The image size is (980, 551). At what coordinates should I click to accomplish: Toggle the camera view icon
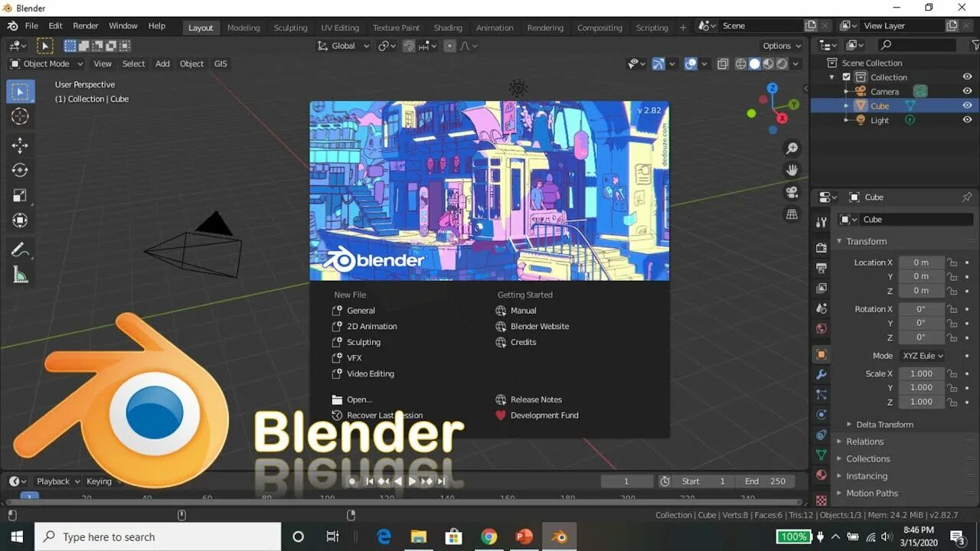pos(792,192)
